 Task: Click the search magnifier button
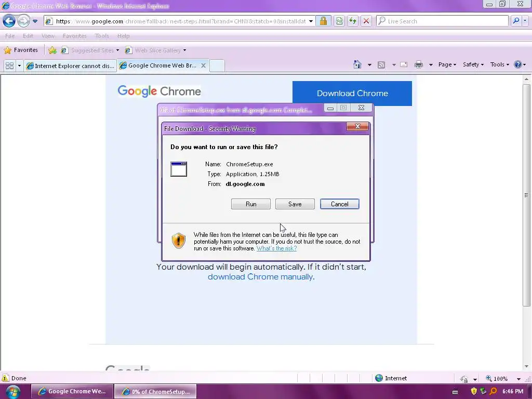coord(516,21)
